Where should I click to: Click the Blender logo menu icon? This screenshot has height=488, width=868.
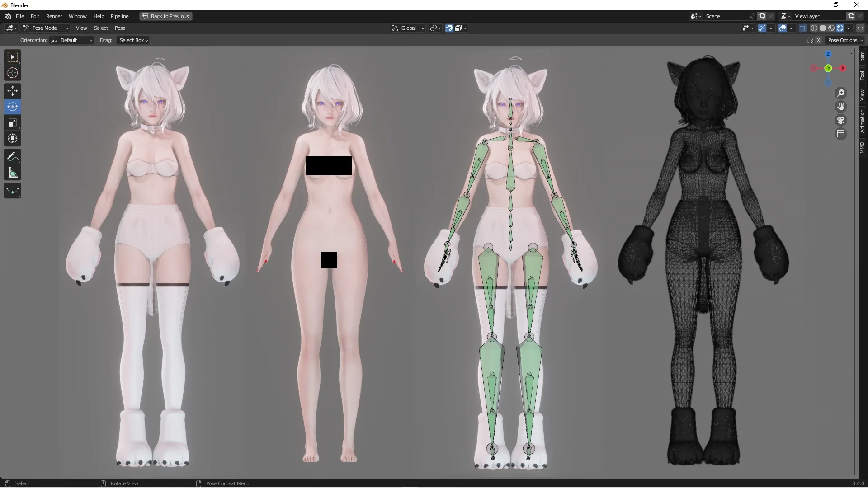pos(8,16)
